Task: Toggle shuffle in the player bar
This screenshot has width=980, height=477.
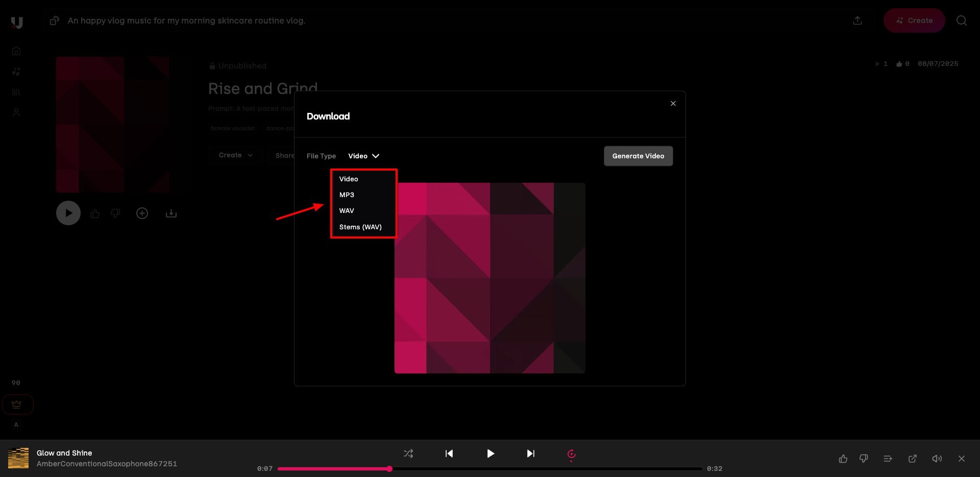Action: coord(408,454)
